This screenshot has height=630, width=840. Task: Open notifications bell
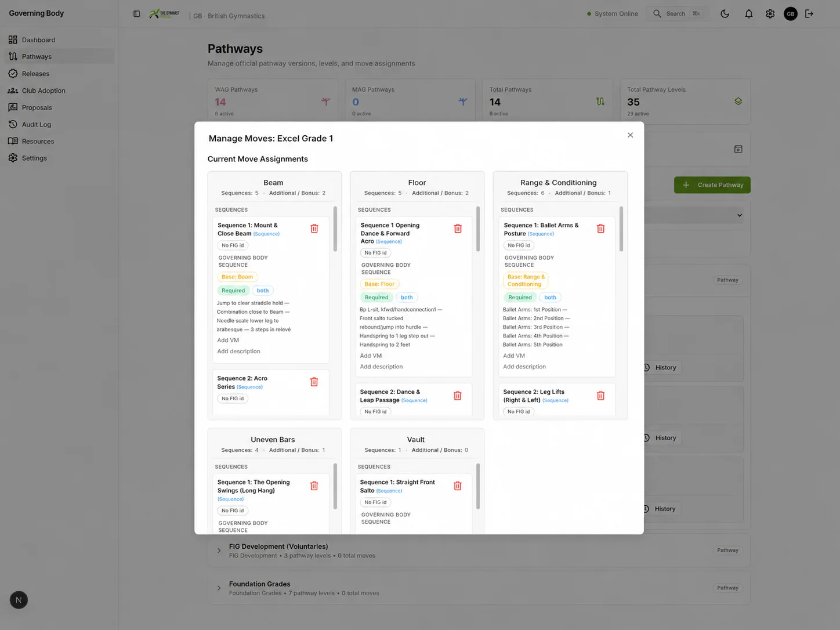(749, 14)
